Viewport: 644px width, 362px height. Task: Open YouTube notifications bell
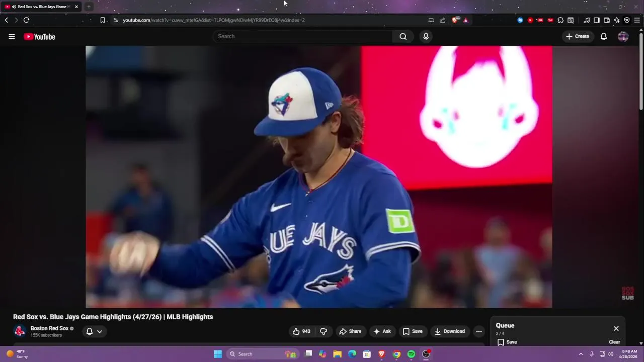(x=604, y=36)
